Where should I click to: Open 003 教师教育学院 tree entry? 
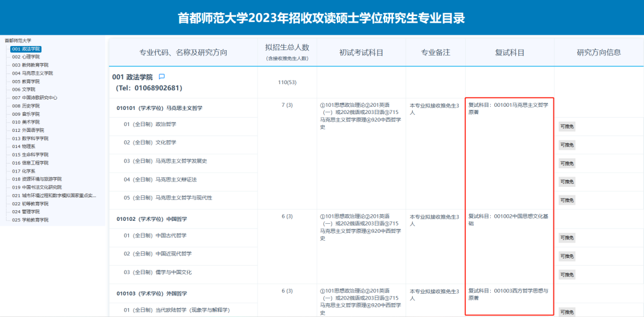(x=30, y=65)
